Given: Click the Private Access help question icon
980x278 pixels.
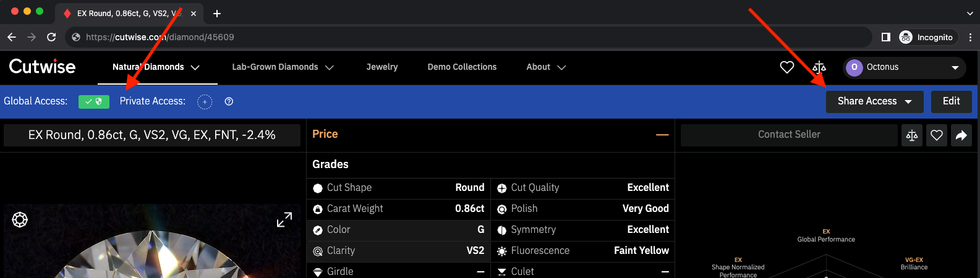Looking at the screenshot, I should tap(229, 101).
